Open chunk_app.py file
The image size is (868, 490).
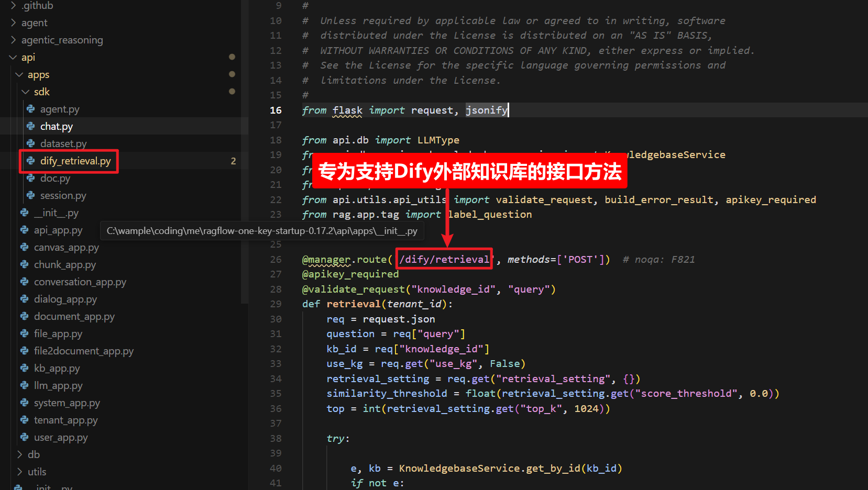coord(65,264)
